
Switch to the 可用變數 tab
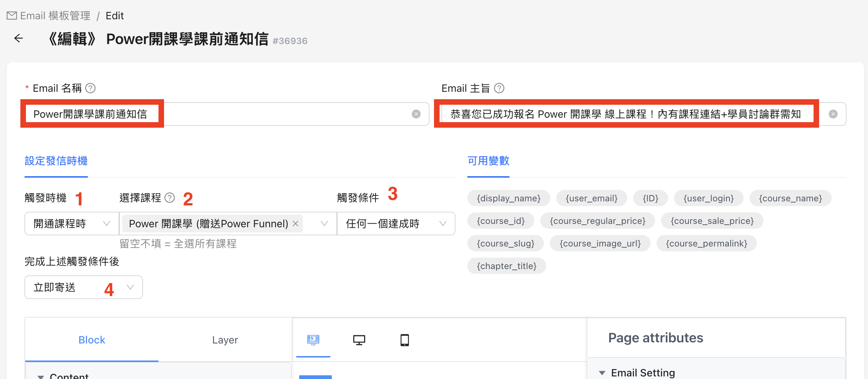click(x=488, y=161)
